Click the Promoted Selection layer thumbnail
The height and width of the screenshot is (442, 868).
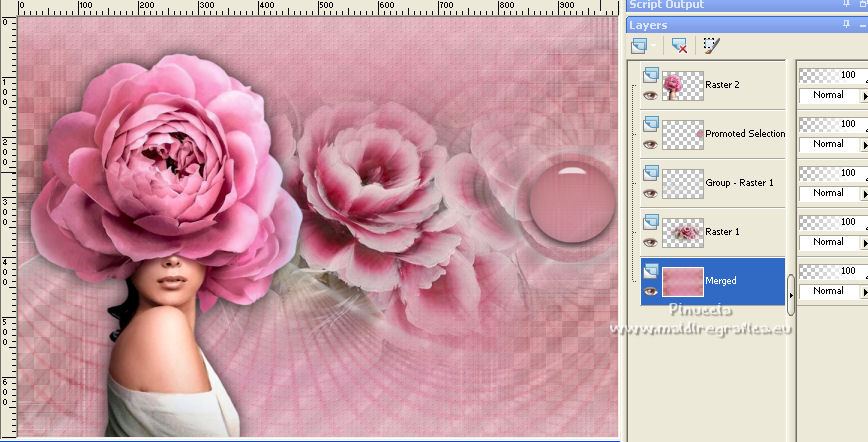(x=683, y=135)
